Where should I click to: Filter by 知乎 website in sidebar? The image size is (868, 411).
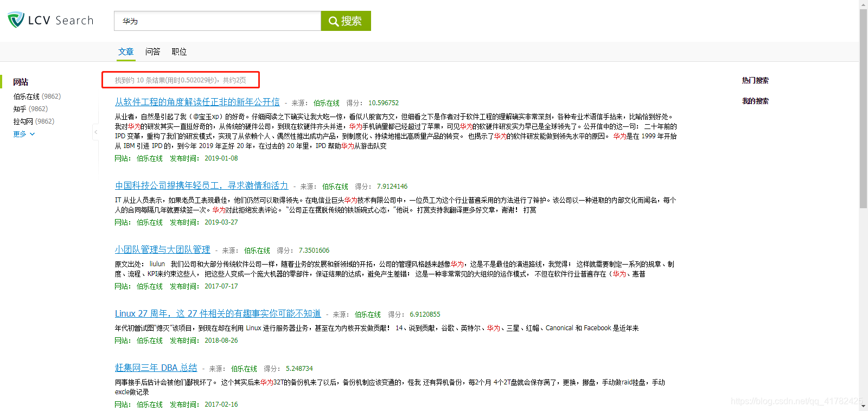30,109
